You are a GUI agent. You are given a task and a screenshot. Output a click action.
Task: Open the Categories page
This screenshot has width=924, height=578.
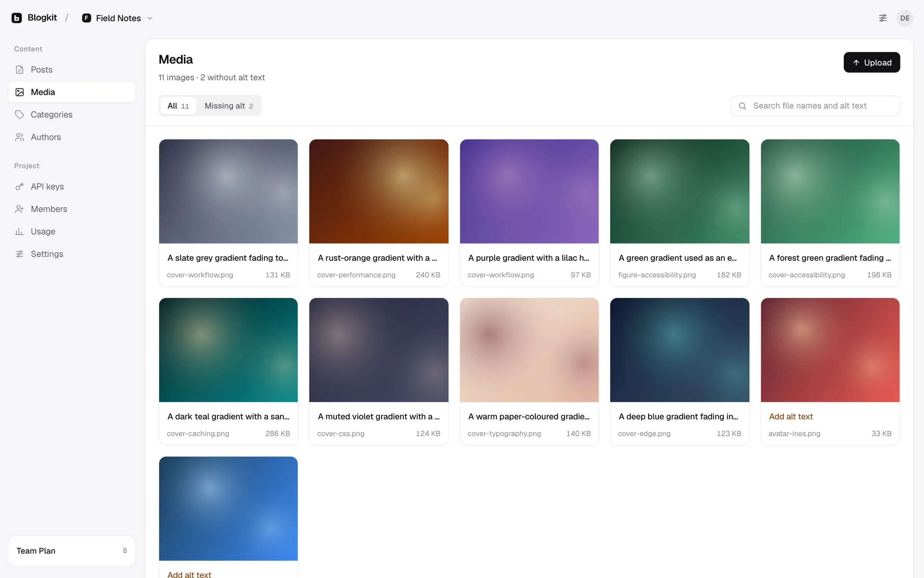click(x=72, y=114)
